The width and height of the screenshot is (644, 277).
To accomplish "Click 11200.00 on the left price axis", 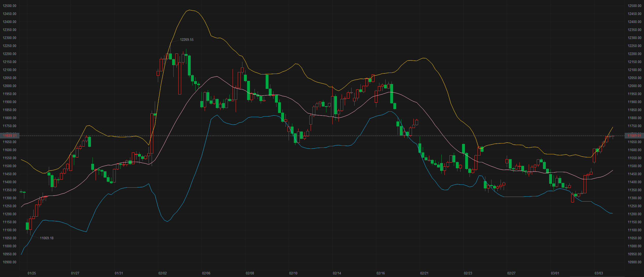I will [x=10, y=214].
